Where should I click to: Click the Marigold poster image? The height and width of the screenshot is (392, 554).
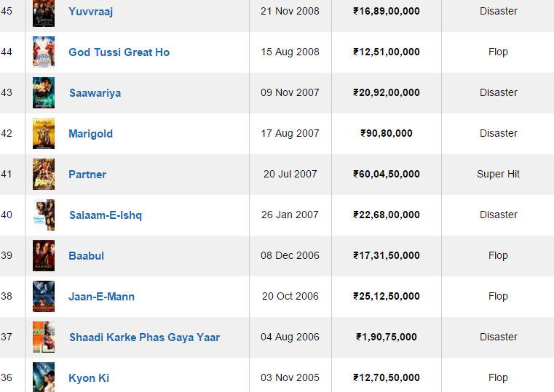tap(44, 134)
